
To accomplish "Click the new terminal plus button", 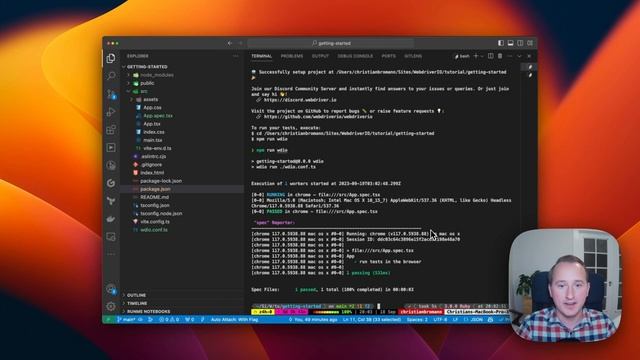I will [476, 56].
